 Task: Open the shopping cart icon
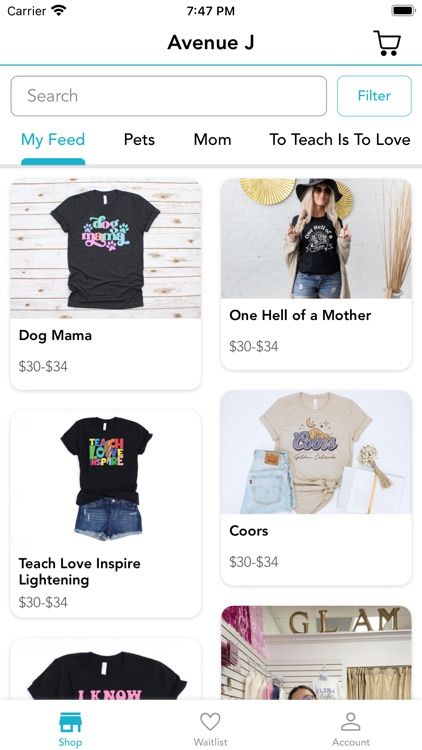point(387,43)
